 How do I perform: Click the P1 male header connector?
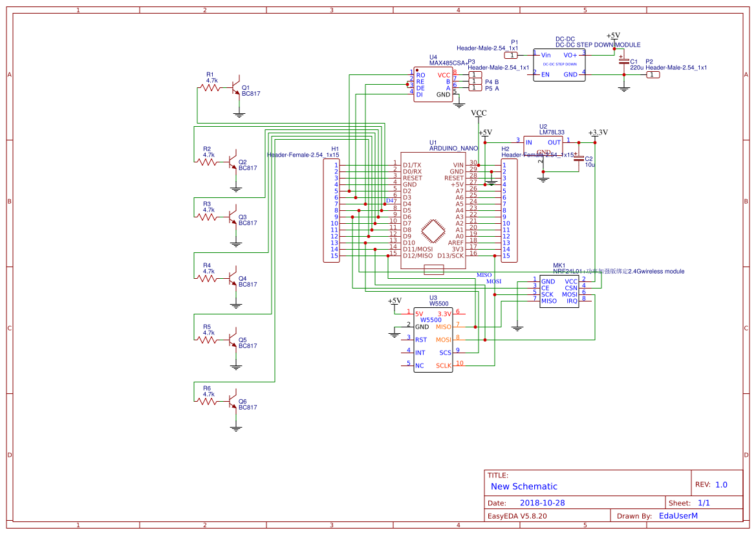(510, 55)
